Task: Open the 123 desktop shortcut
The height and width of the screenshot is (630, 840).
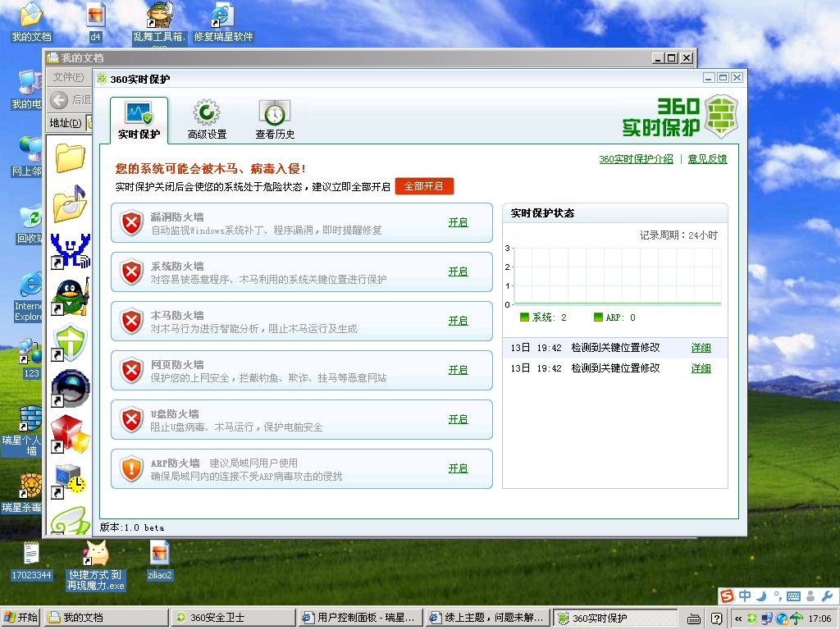Action: point(30,359)
